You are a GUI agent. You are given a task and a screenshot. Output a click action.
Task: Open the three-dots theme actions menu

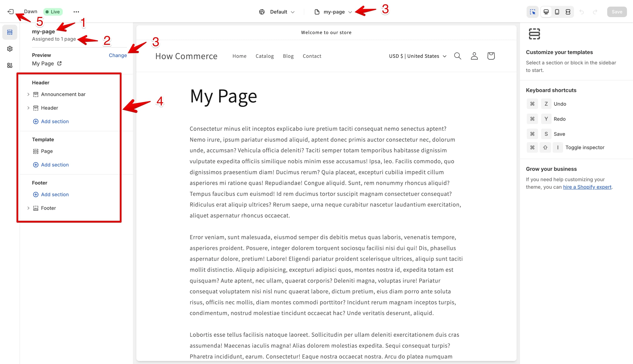pos(76,12)
